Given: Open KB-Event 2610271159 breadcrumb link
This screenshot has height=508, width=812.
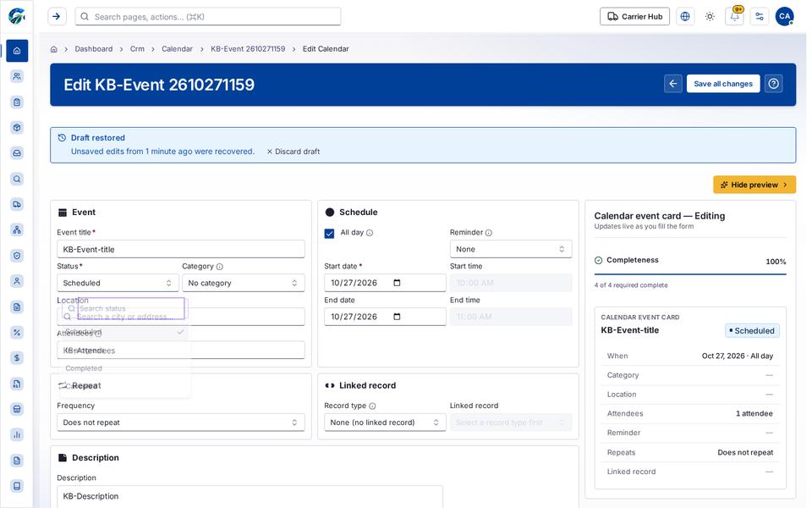Looking at the screenshot, I should click(x=248, y=49).
